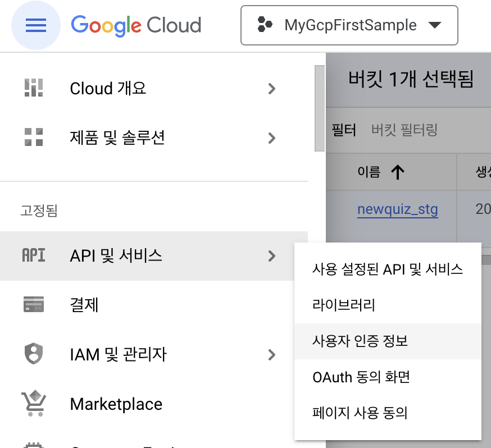491x448 pixels.
Task: Click the 결제 credit card icon
Action: click(x=34, y=304)
